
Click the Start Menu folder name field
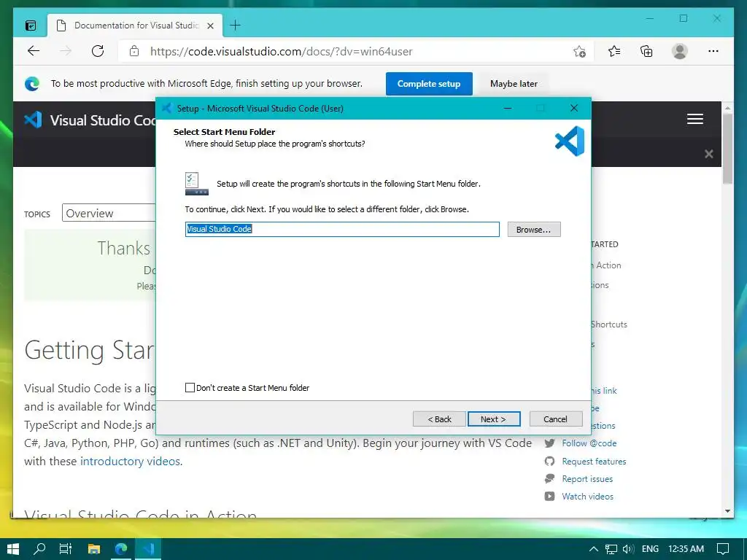[342, 229]
